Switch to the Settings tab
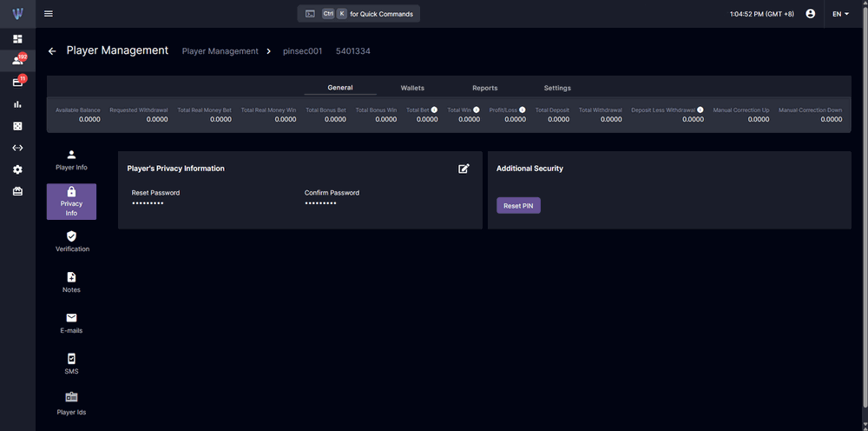868x431 pixels. (x=557, y=88)
